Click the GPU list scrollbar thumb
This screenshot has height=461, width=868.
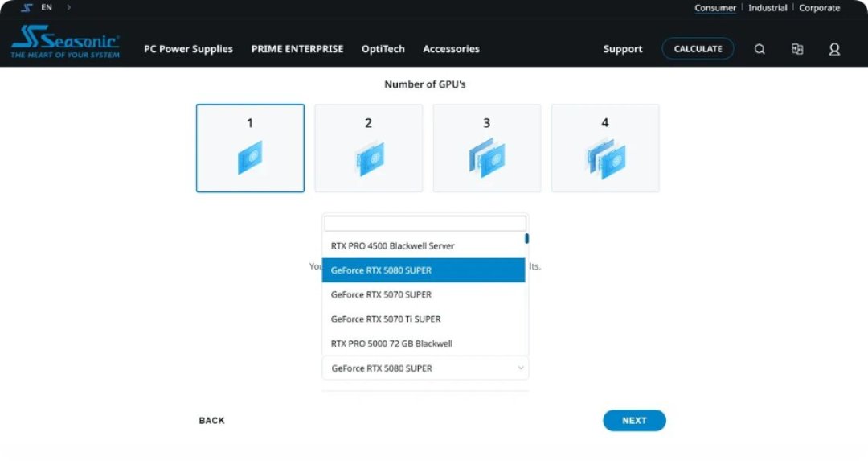point(526,238)
